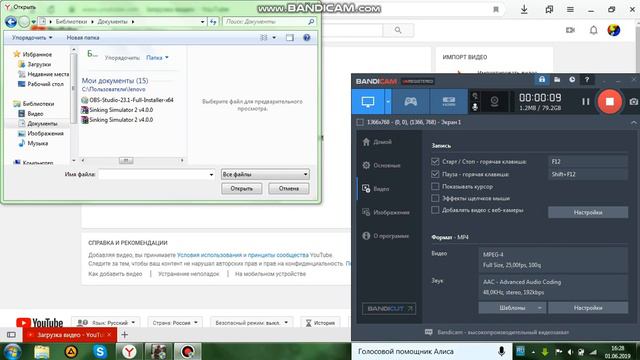640x360 pixels.
Task: Click YouTube create video camera icon
Action: coord(570,30)
